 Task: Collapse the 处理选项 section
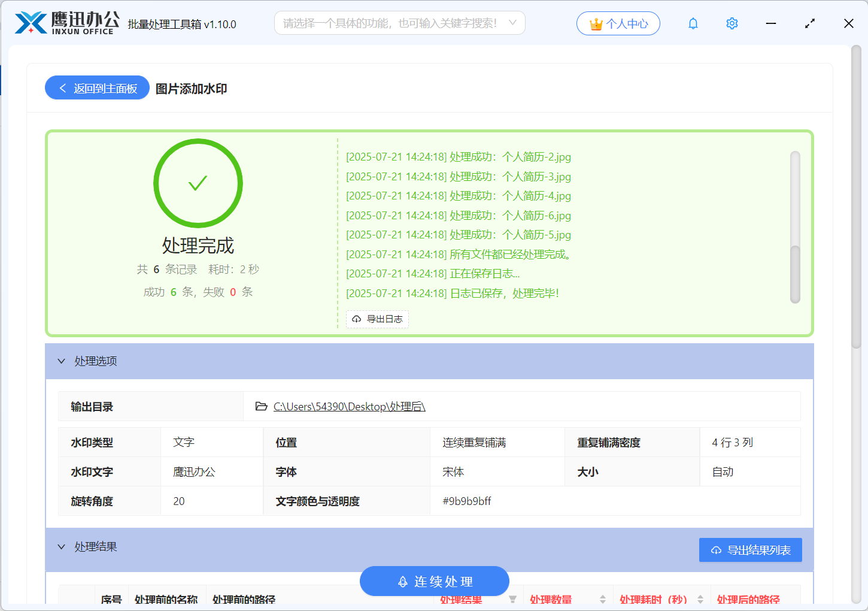[61, 361]
